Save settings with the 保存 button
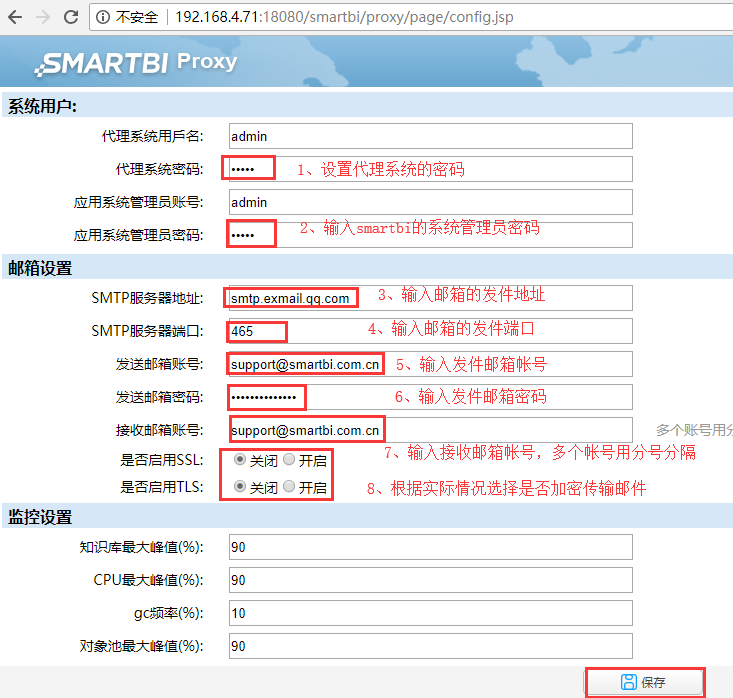The height and width of the screenshot is (698, 733). 645,682
